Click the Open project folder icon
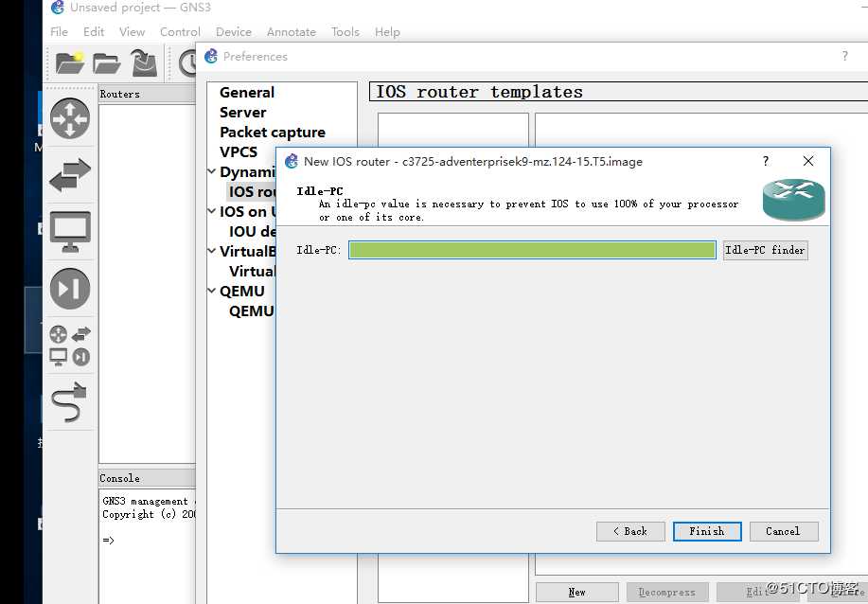 (106, 63)
